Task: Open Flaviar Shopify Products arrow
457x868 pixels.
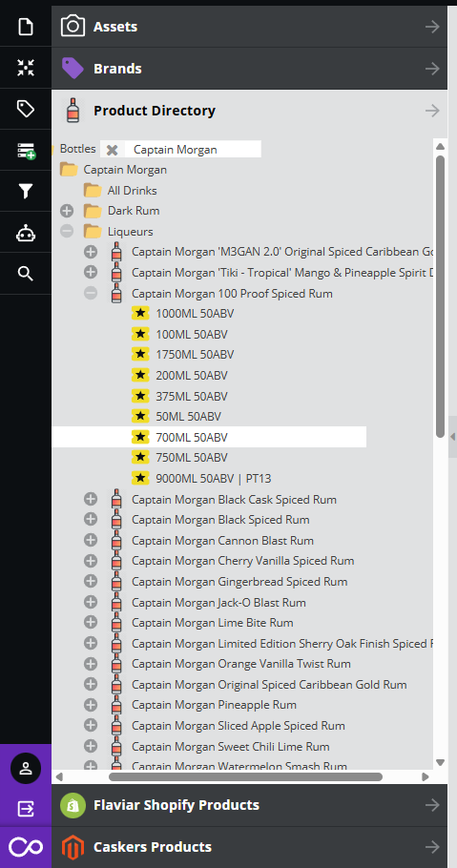Action: click(432, 805)
